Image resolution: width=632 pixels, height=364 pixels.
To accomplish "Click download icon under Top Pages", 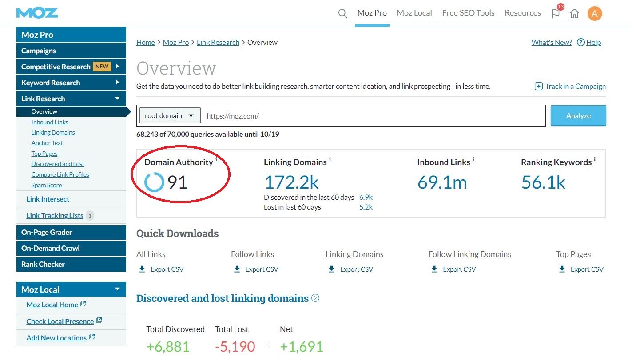I will pyautogui.click(x=562, y=269).
